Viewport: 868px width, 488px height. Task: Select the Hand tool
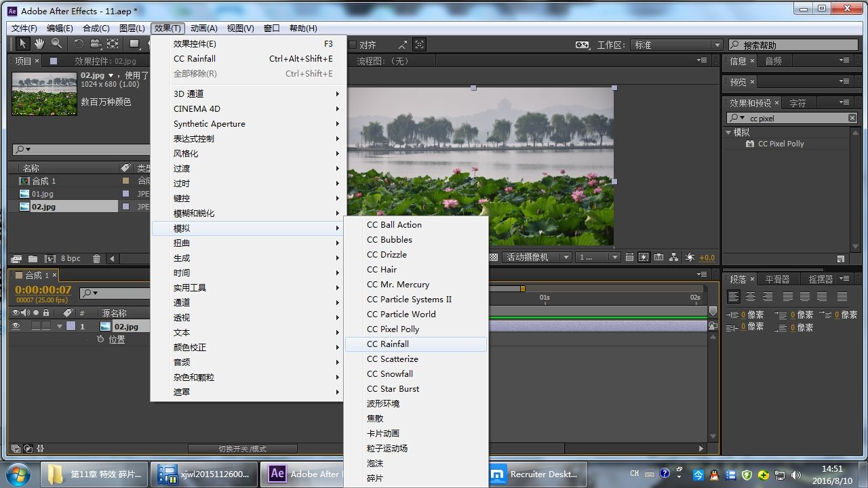point(39,44)
